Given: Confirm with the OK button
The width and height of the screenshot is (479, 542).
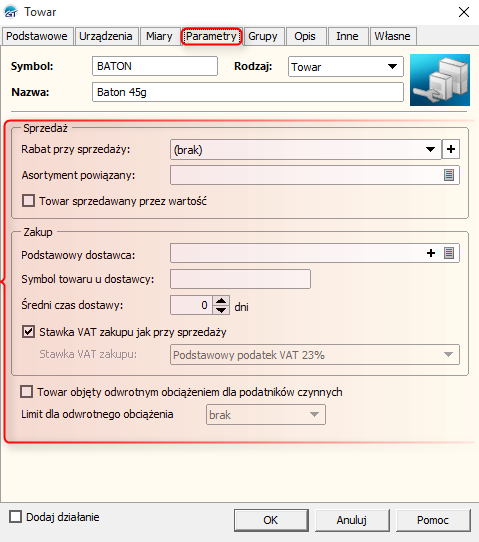Looking at the screenshot, I should pyautogui.click(x=271, y=520).
